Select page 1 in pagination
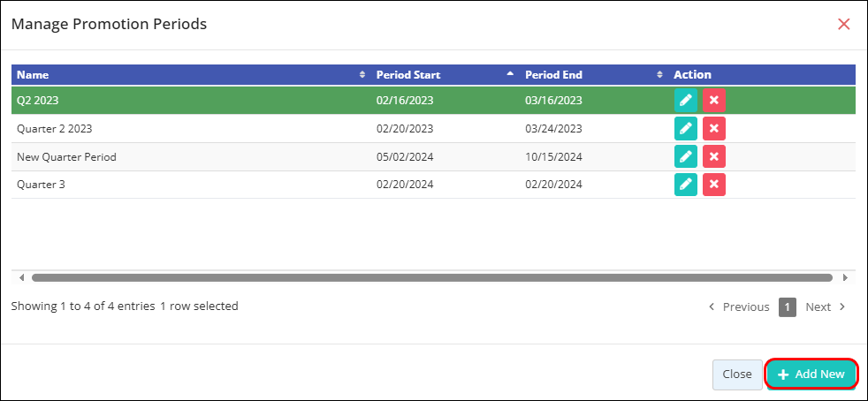Viewport: 868px width, 401px height. 787,307
